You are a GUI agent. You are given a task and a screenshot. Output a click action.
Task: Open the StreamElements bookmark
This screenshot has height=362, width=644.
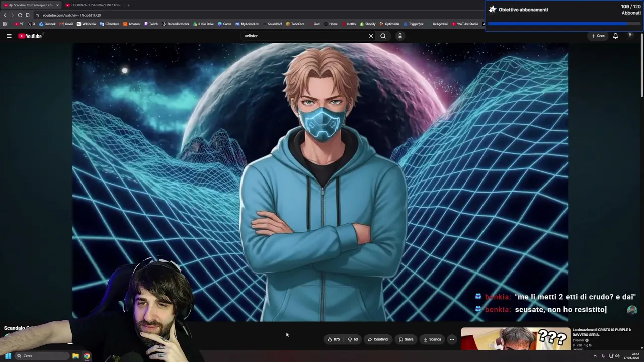point(176,24)
